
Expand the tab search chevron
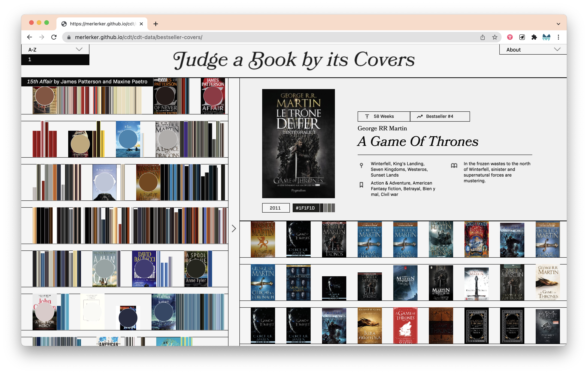[558, 24]
